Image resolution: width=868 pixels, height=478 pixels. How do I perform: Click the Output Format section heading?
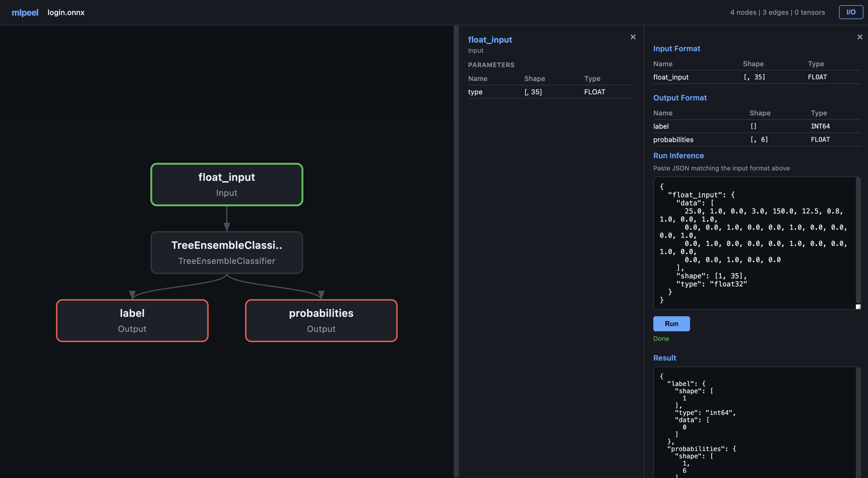(x=680, y=98)
